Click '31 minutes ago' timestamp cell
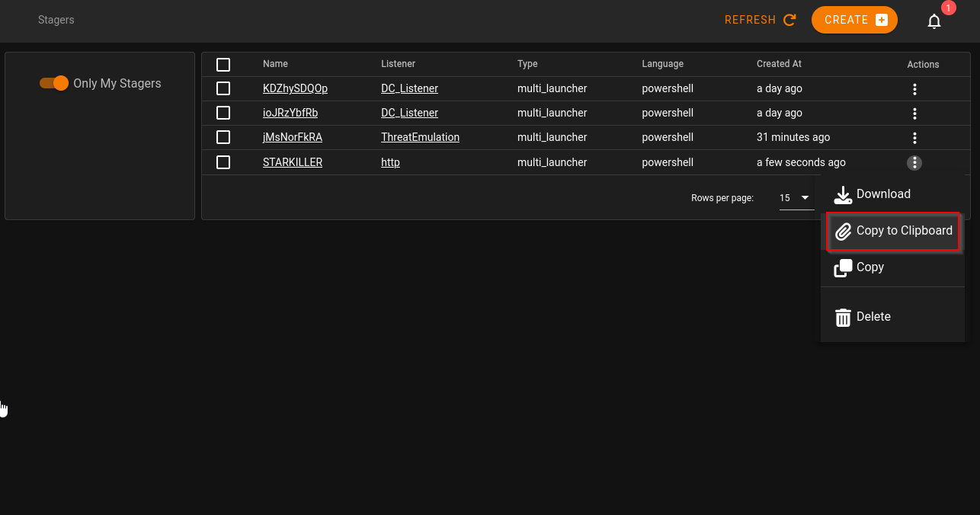 pyautogui.click(x=793, y=137)
